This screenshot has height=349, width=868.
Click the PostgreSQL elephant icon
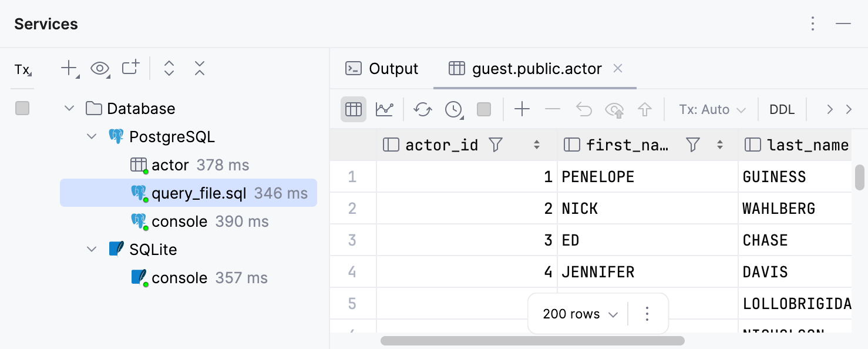point(116,137)
